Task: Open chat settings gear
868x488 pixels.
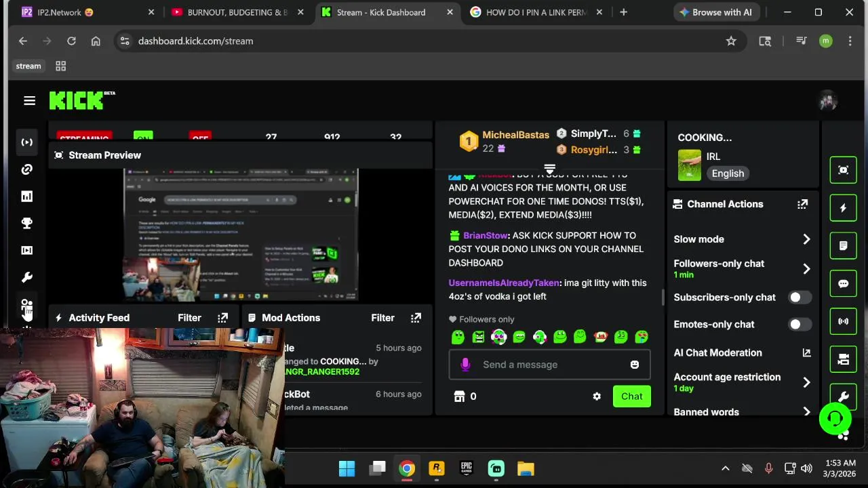Action: tap(597, 396)
